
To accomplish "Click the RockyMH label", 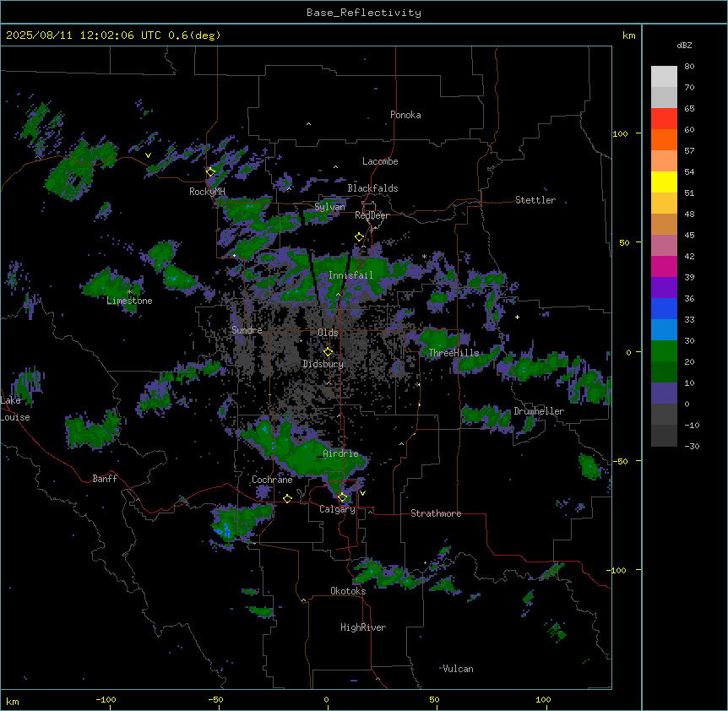I will [x=207, y=192].
